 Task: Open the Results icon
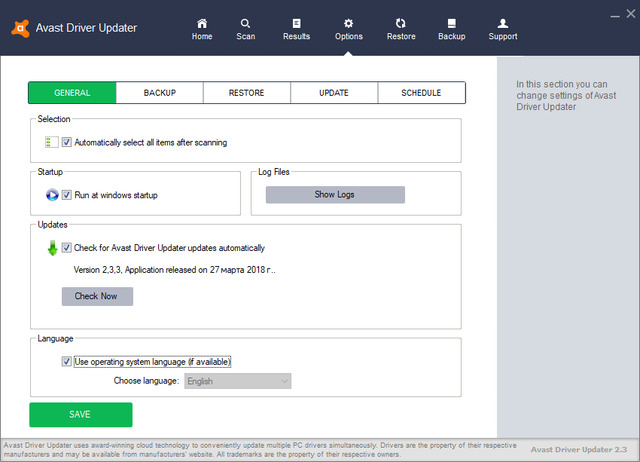(x=296, y=23)
